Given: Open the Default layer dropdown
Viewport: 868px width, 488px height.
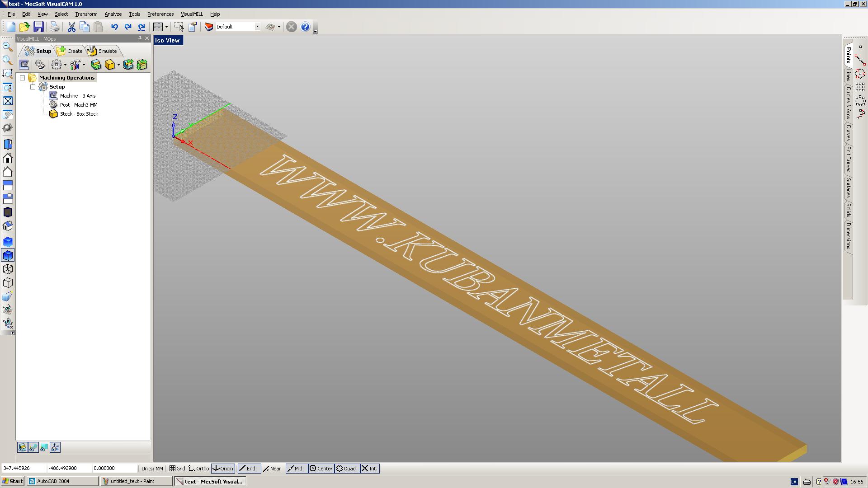Looking at the screenshot, I should (x=257, y=27).
